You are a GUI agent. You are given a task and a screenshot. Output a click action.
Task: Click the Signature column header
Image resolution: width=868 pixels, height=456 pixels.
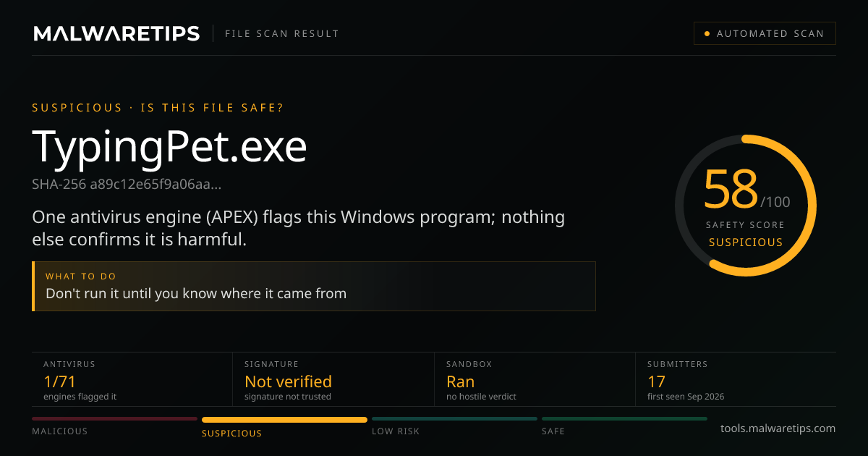pos(271,364)
